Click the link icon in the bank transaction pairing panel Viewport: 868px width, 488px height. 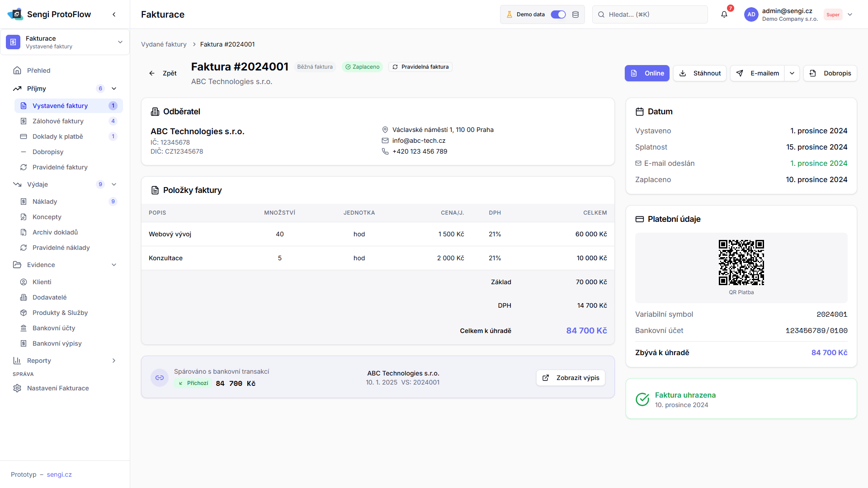pyautogui.click(x=160, y=378)
